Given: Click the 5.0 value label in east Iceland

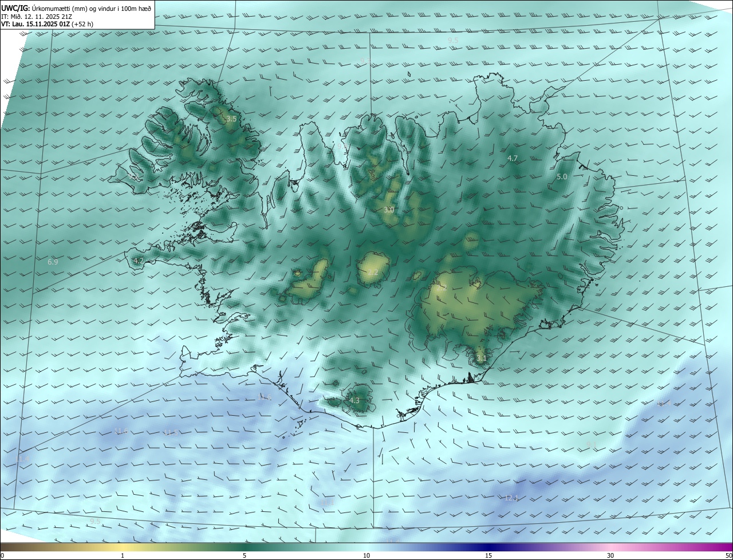Looking at the screenshot, I should point(562,177).
